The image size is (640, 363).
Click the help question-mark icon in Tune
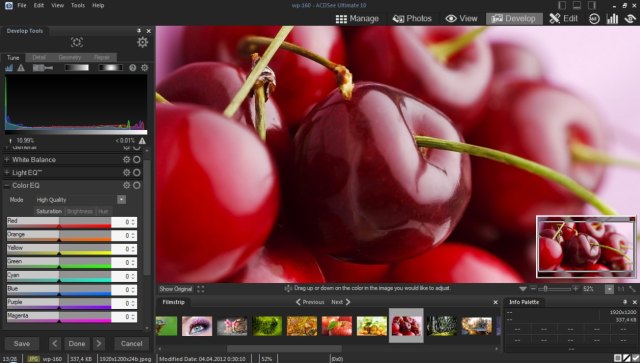tap(133, 68)
